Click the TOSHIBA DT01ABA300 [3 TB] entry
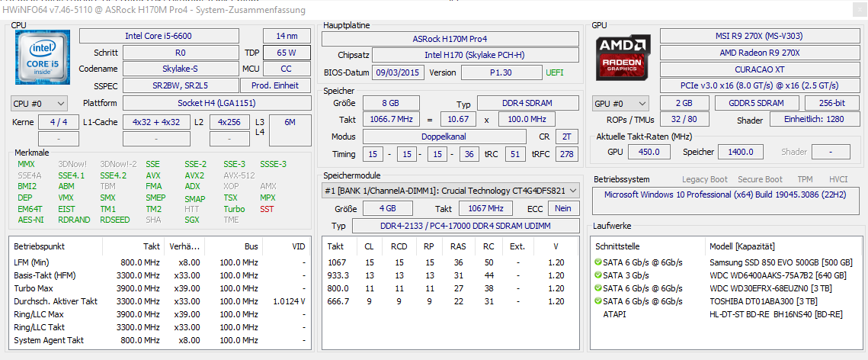 point(765,301)
